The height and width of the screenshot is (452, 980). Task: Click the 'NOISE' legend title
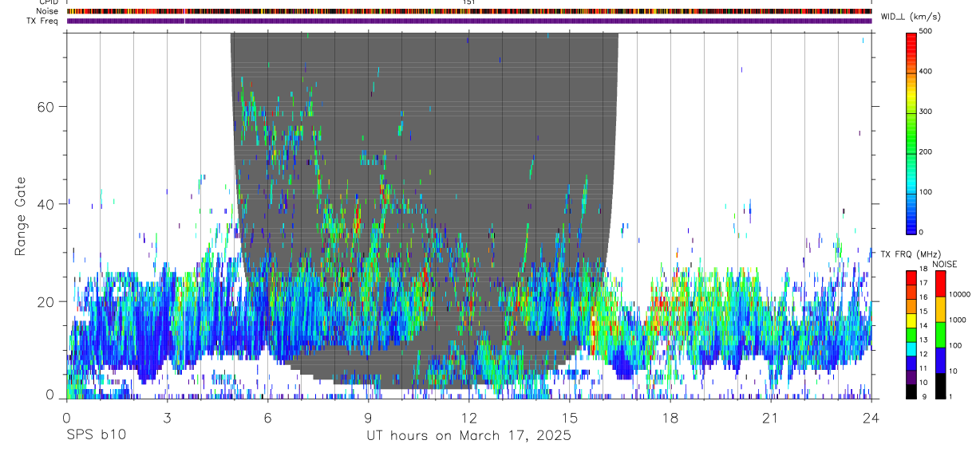click(945, 264)
